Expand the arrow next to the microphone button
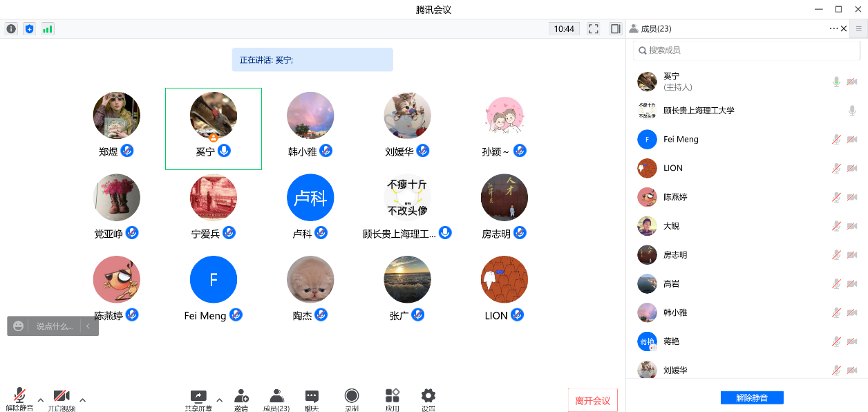Viewport: 868px width, 412px height. pyautogui.click(x=41, y=400)
